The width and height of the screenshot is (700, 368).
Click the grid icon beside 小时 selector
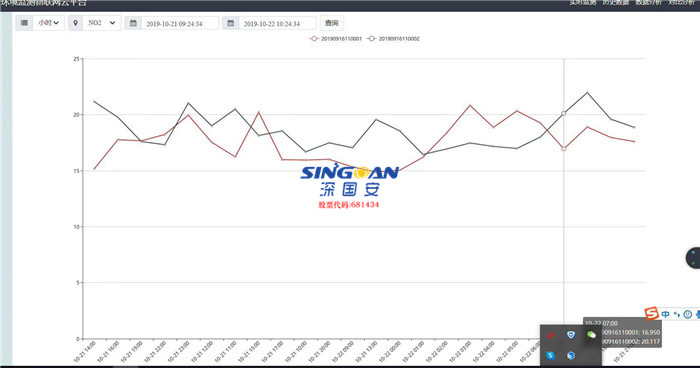25,23
